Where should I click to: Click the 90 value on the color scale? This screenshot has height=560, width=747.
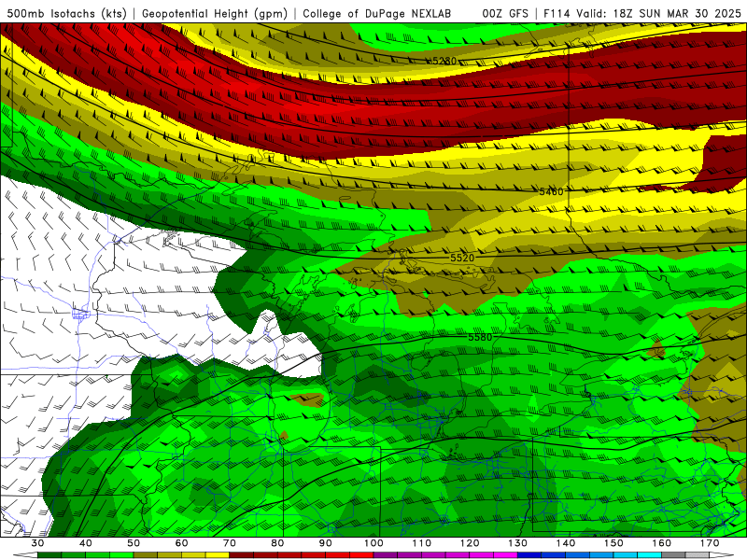(326, 543)
